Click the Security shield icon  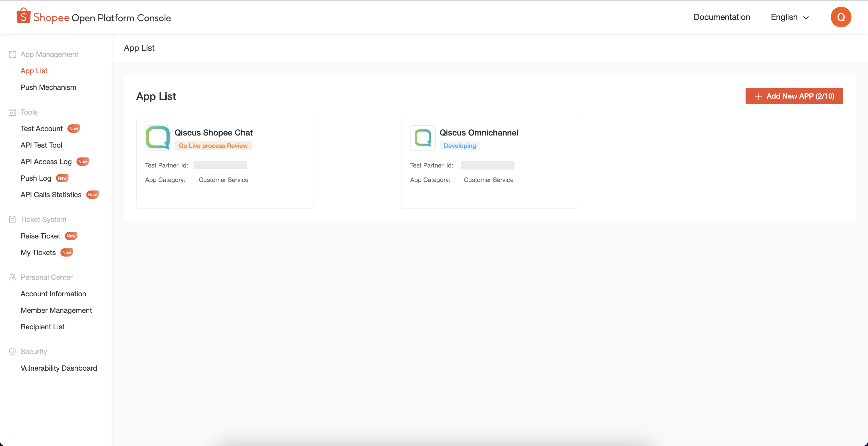[12, 352]
